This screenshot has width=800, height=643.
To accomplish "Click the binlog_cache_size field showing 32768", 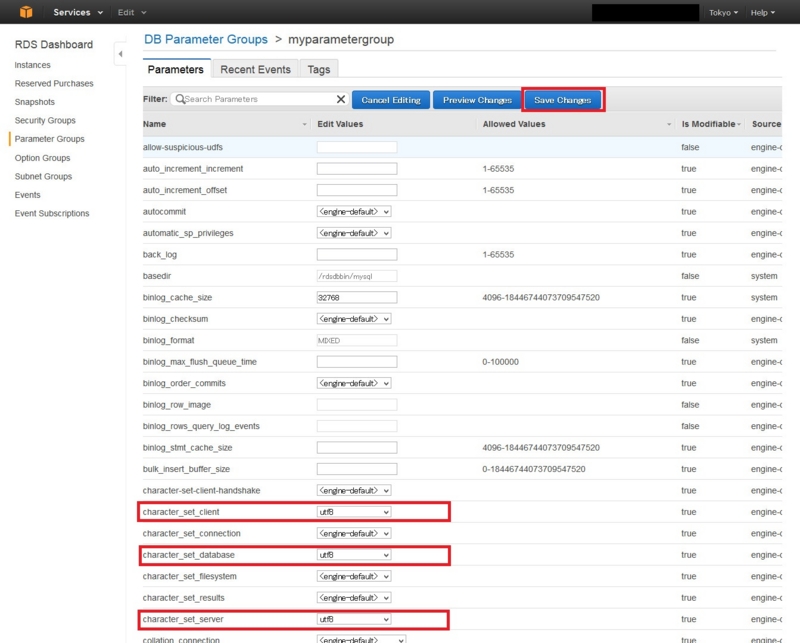I will tap(357, 297).
